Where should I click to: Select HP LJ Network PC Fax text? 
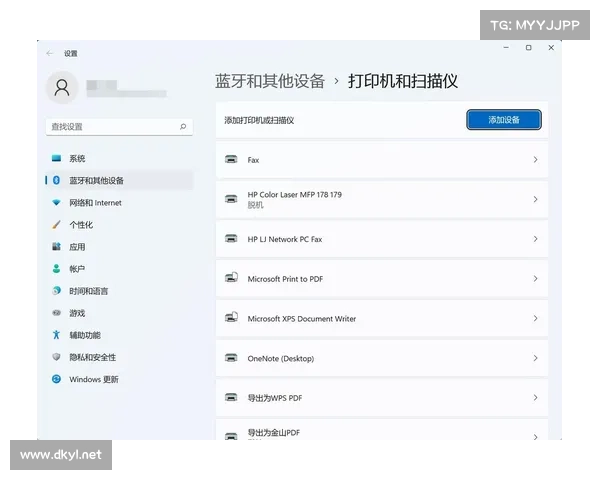click(285, 239)
